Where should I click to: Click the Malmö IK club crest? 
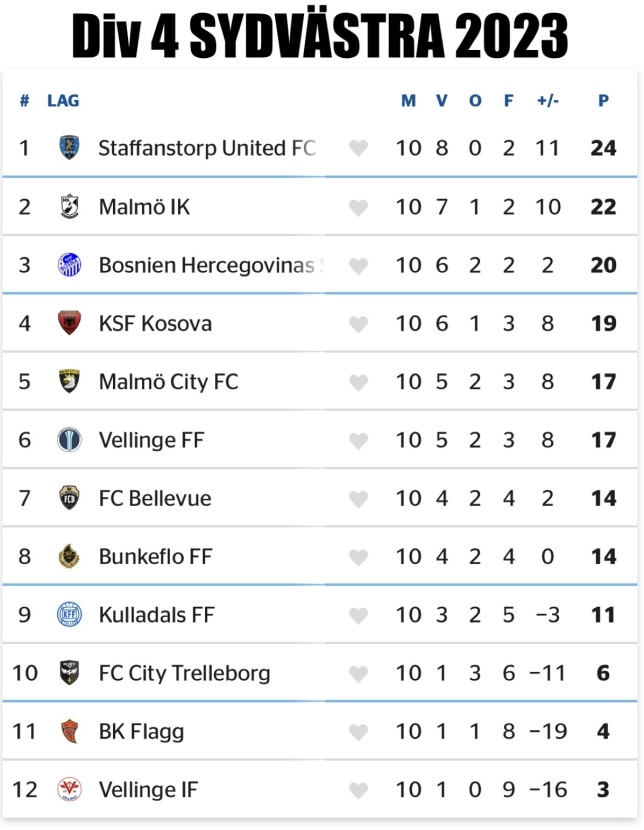click(69, 206)
